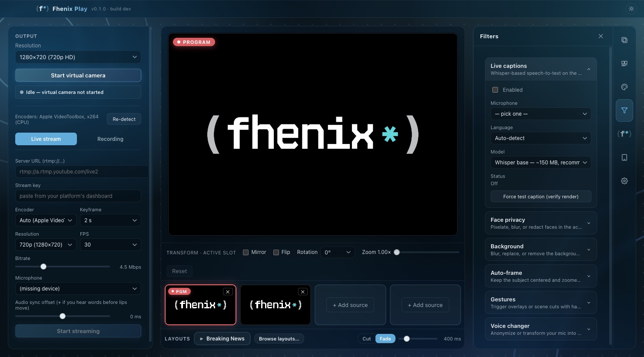Enable the Live captions checkbox
644x357 pixels.
pyautogui.click(x=495, y=90)
